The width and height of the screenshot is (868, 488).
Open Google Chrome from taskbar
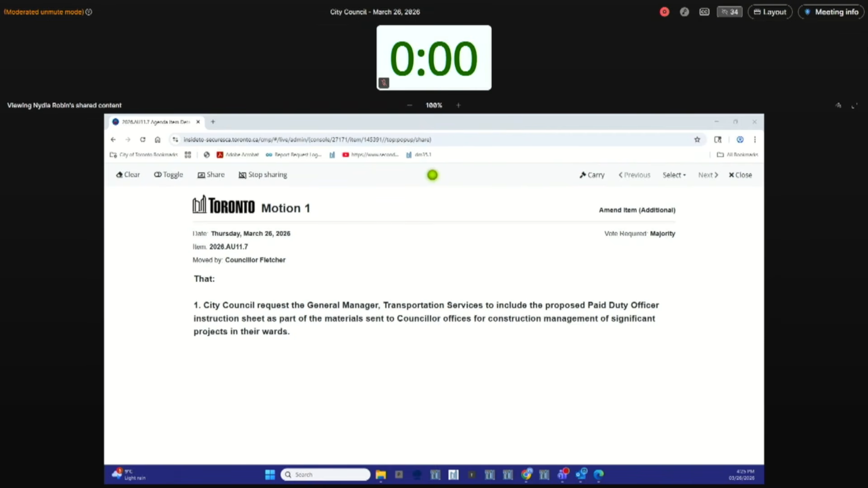pos(526,474)
